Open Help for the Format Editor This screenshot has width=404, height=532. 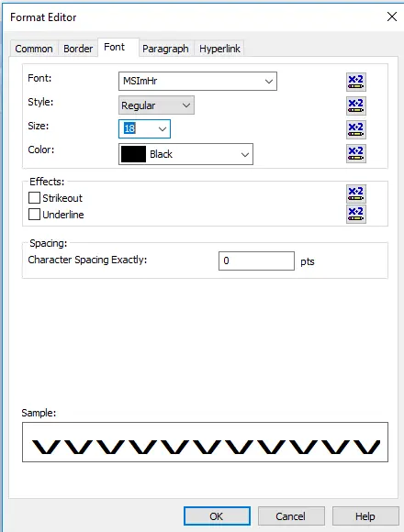click(x=365, y=516)
